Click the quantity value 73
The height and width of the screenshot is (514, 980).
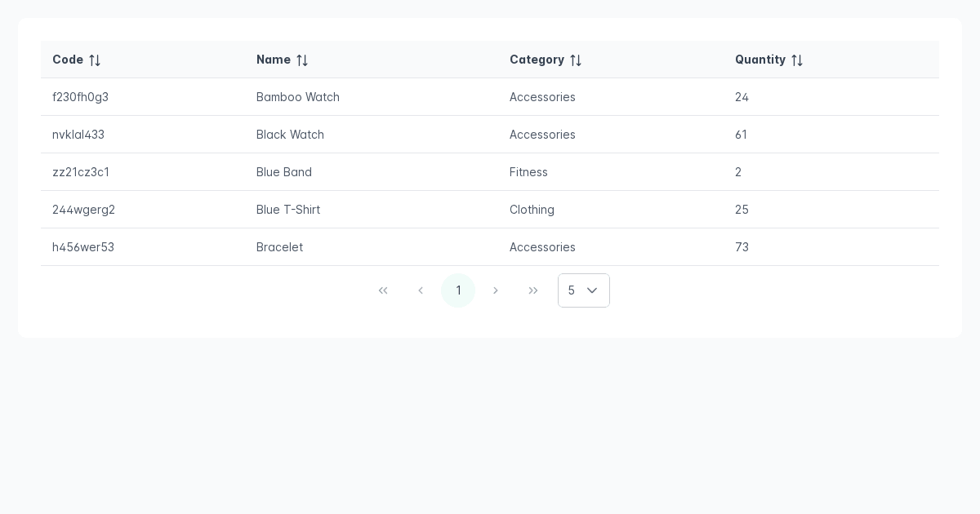[742, 247]
